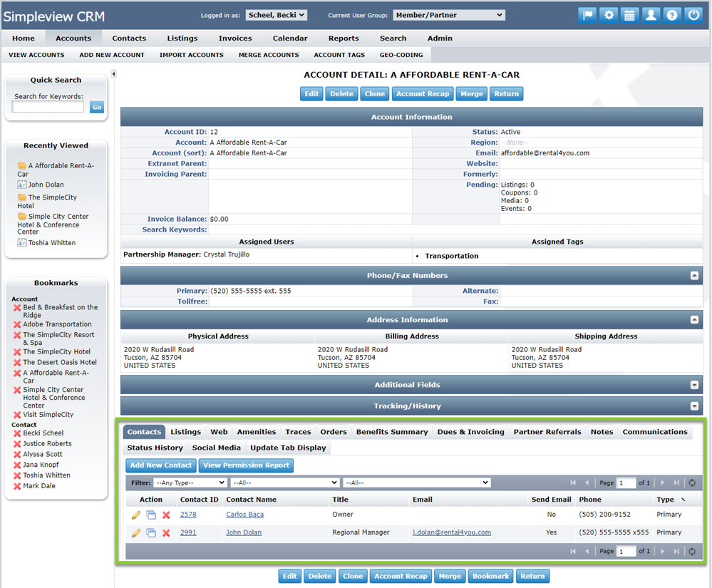Click Geo-Coding submenu item

coord(401,55)
